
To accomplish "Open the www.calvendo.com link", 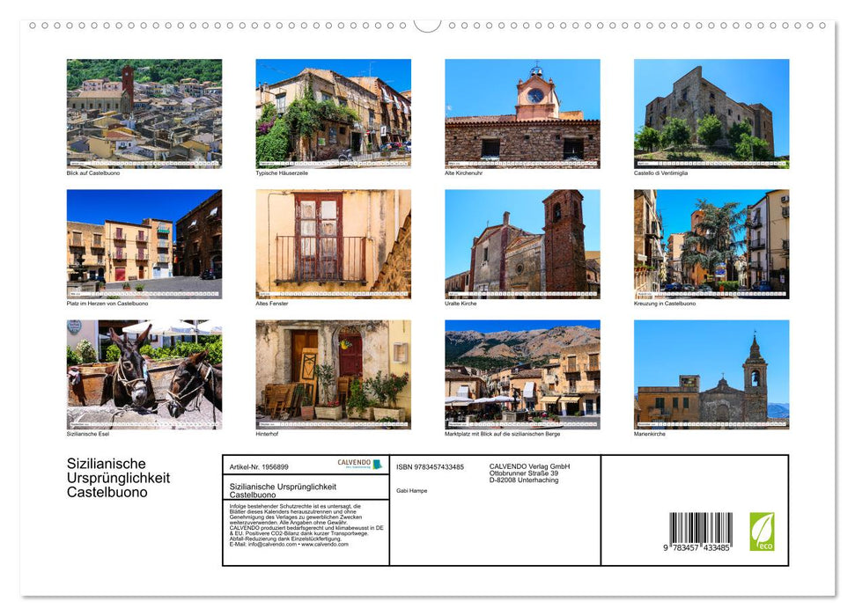I will tap(325, 545).
